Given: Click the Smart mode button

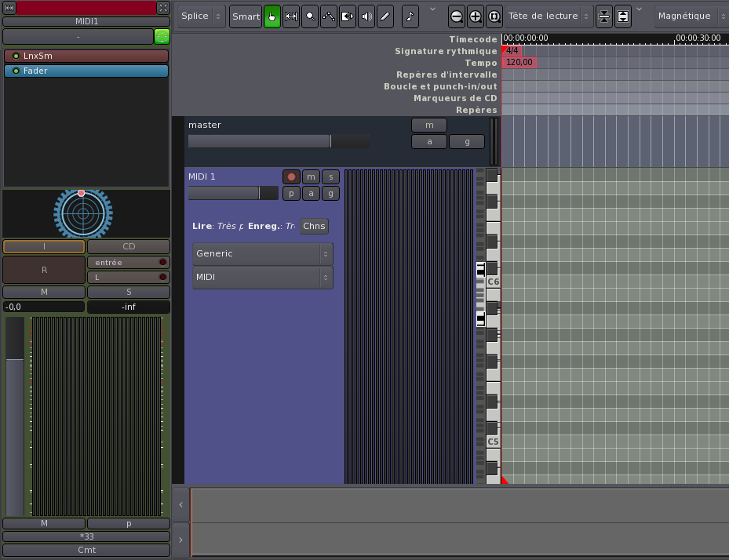Looking at the screenshot, I should pyautogui.click(x=246, y=16).
